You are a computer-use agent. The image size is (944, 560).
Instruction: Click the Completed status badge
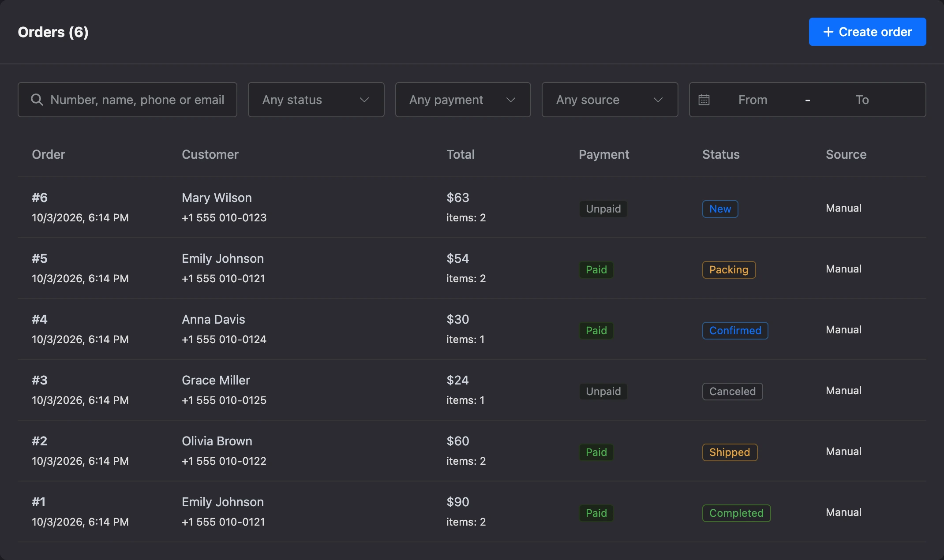(x=736, y=513)
